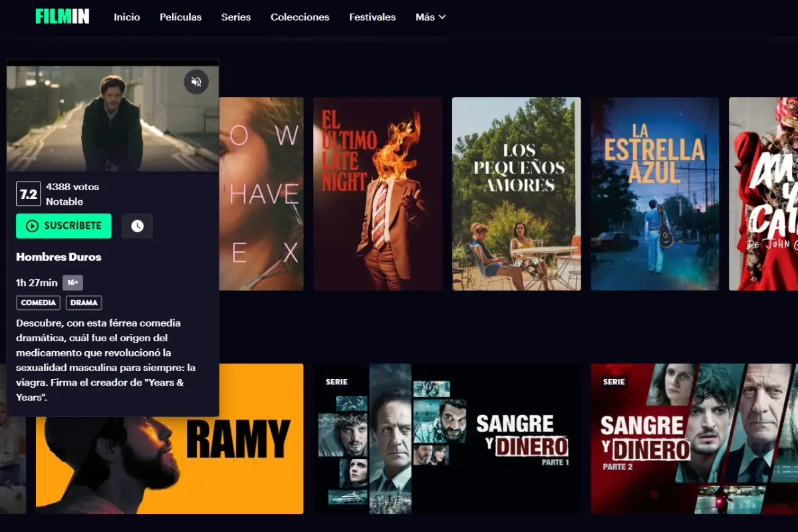798x532 pixels.
Task: Expand the Más dropdown menu
Action: click(x=430, y=17)
